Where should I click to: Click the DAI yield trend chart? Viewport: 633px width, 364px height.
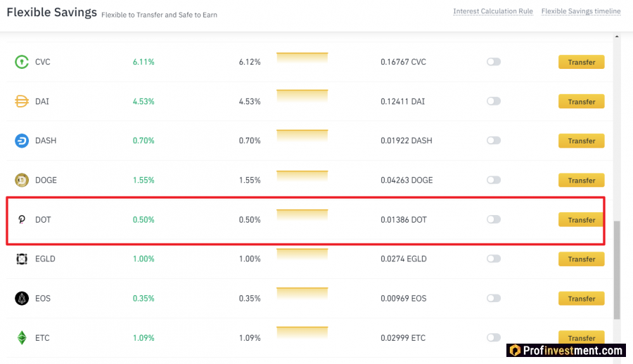pyautogui.click(x=302, y=96)
